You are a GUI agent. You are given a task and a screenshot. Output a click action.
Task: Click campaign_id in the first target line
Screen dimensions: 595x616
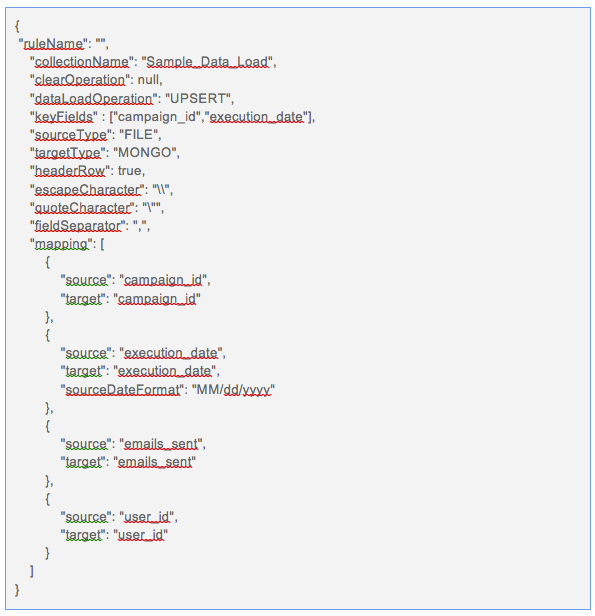(157, 299)
